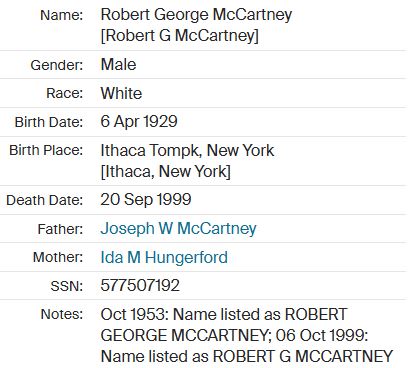Click the Notes field label
Screen dimensions: 408x368
point(62,314)
